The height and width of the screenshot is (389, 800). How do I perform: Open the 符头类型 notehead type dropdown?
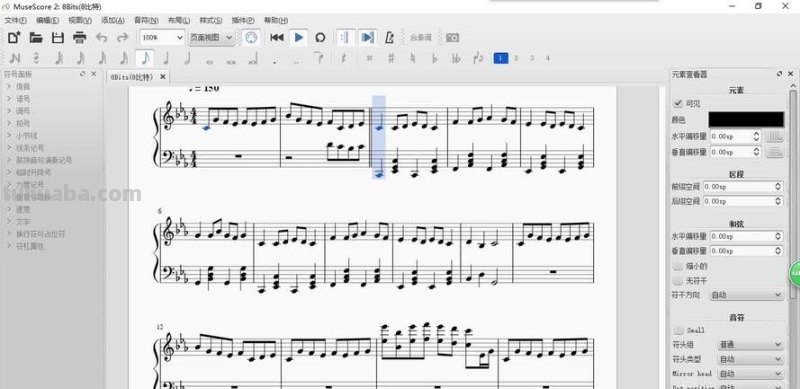pyautogui.click(x=750, y=359)
